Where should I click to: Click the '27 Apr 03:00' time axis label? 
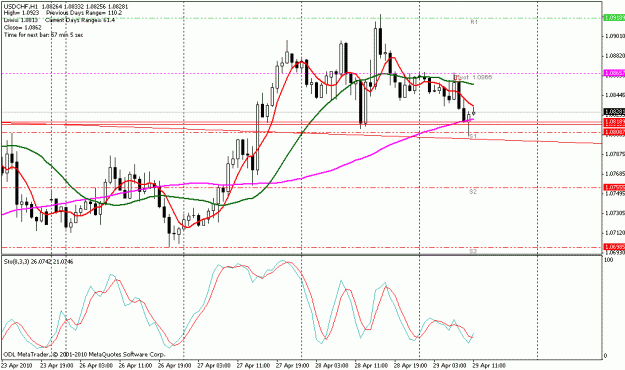[x=214, y=365]
